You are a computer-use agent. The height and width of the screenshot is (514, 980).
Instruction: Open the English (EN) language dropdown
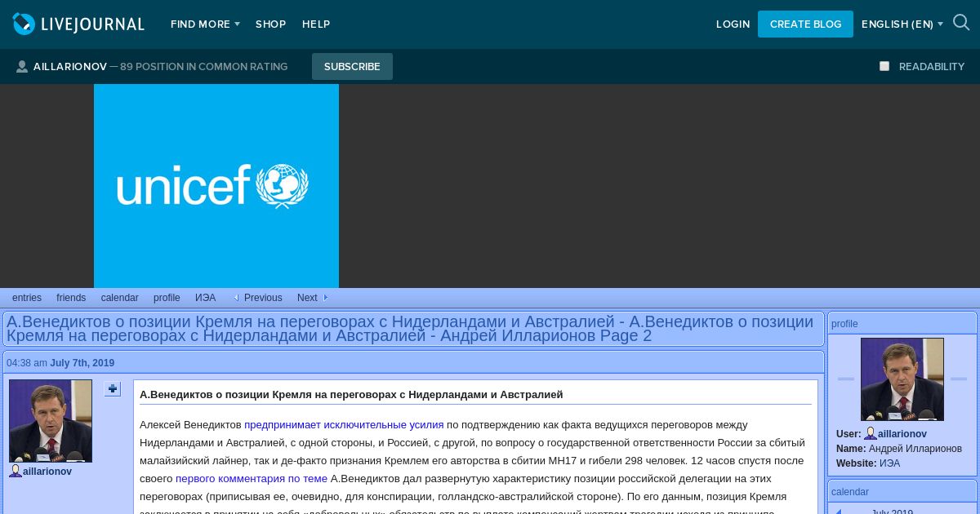902,24
